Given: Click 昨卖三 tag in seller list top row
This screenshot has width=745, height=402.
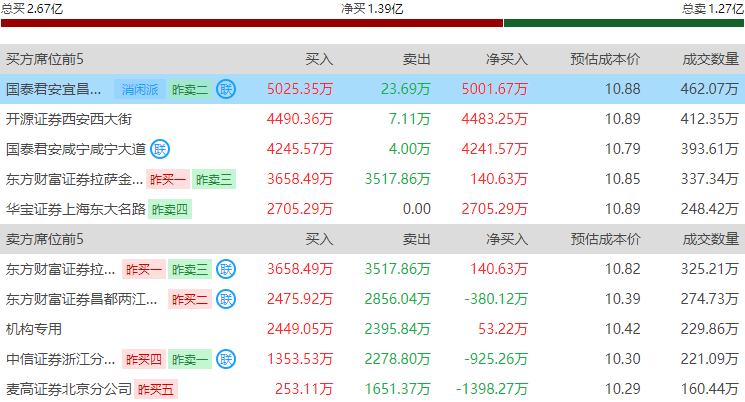Looking at the screenshot, I should 190,269.
